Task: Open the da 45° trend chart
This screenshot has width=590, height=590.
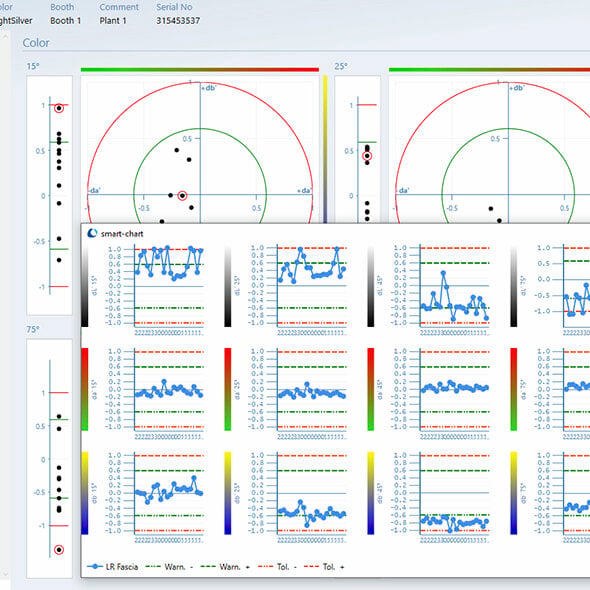Action: point(454,389)
